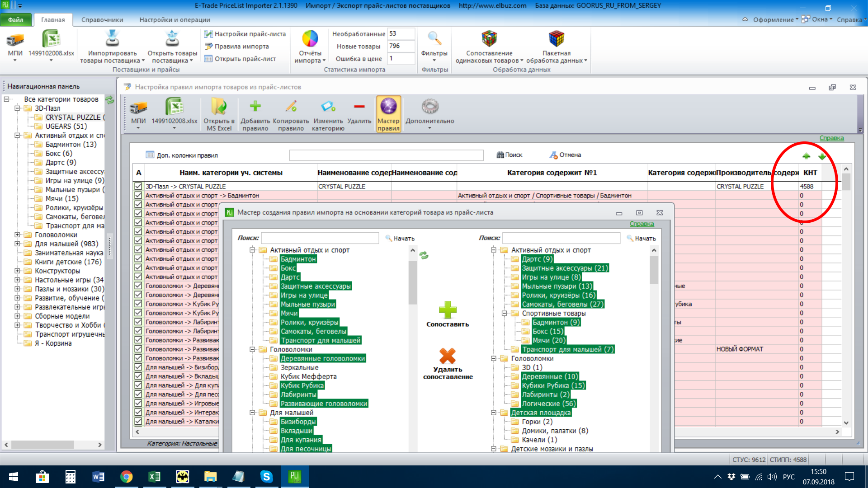This screenshot has width=868, height=488.
Task: Click the Фильтры magnifier icon
Action: tap(434, 39)
